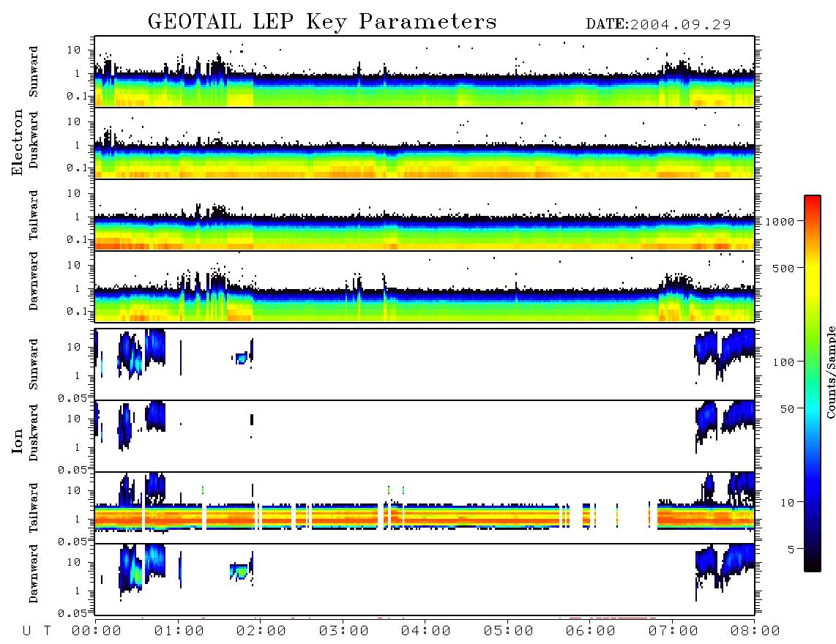Click the '50' colorbar tick label
836x644 pixels.
[787, 409]
